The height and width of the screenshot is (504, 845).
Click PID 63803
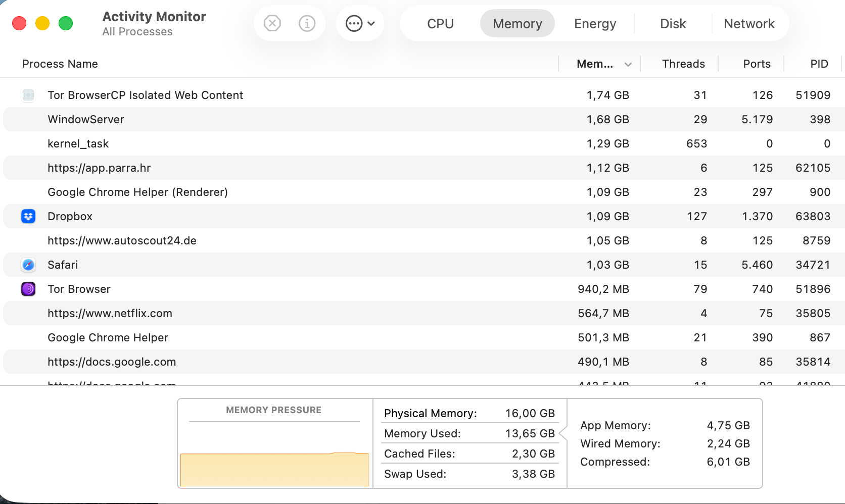point(813,217)
